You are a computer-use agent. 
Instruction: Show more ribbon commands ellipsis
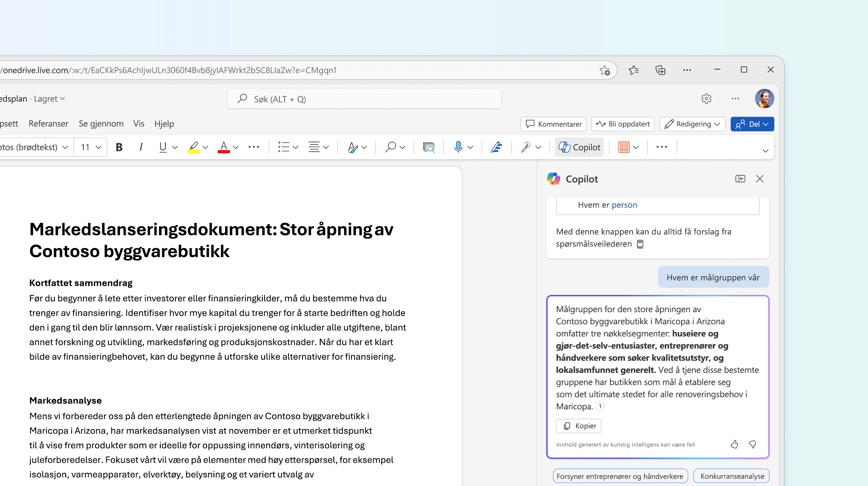662,147
